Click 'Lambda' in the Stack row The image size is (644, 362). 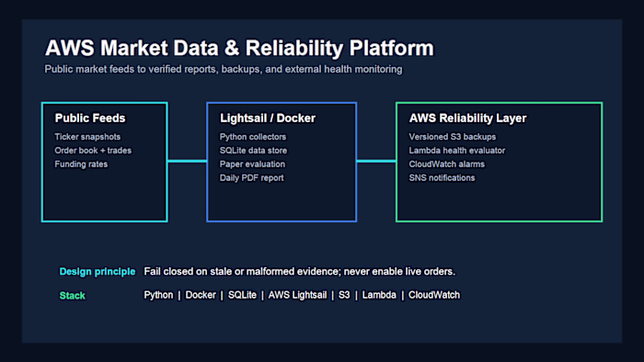point(379,295)
